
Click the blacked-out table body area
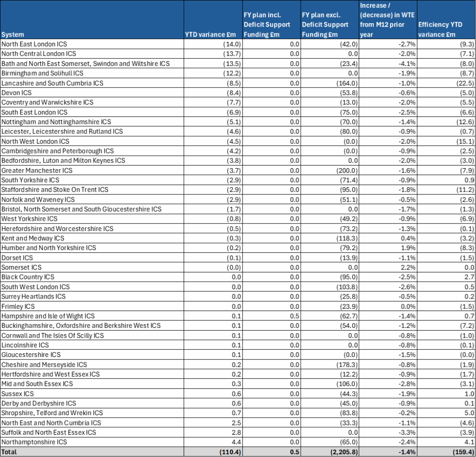[238, 242]
